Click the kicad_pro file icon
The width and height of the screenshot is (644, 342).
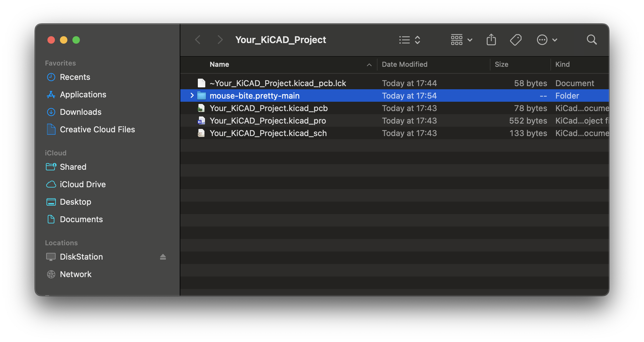(201, 120)
